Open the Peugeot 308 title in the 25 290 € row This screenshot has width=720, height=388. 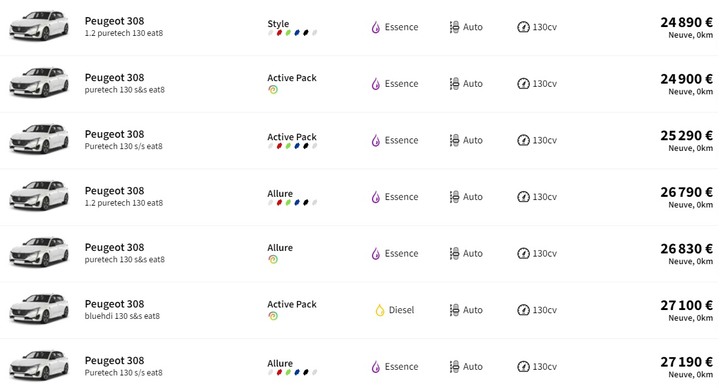tap(114, 134)
